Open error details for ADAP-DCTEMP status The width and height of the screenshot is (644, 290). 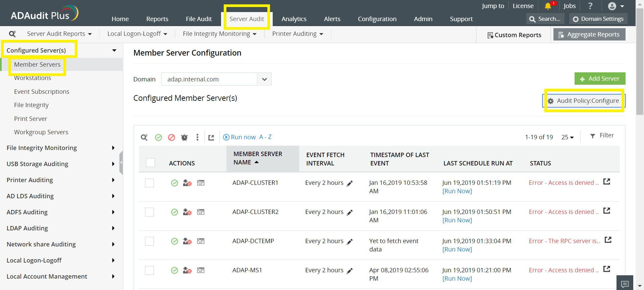[x=608, y=240]
